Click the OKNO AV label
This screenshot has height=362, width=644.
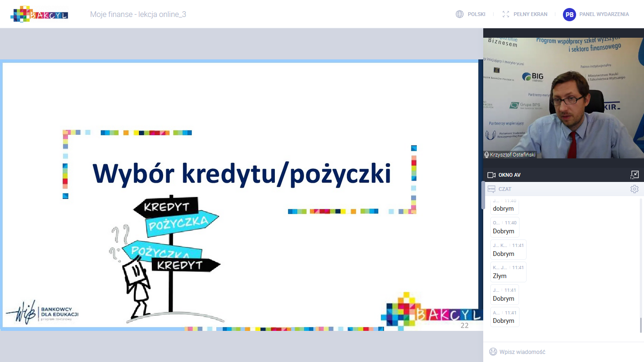(509, 175)
